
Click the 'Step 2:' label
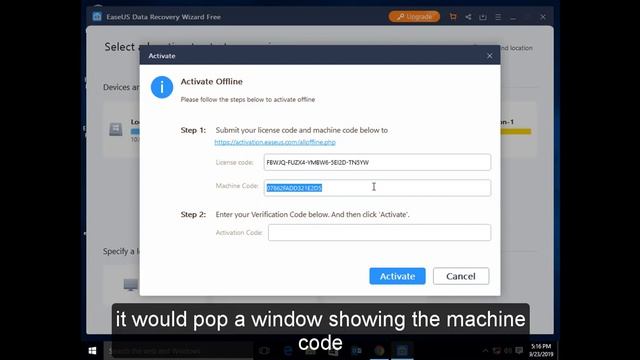point(193,214)
